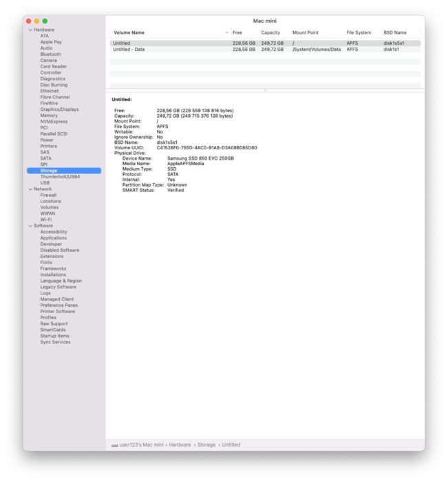Collapse the Network section chevron
This screenshot has height=481, width=448.
click(x=30, y=189)
